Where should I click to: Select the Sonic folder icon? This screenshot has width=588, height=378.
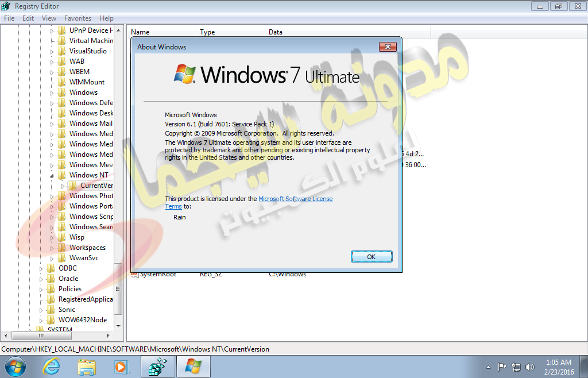tap(51, 310)
